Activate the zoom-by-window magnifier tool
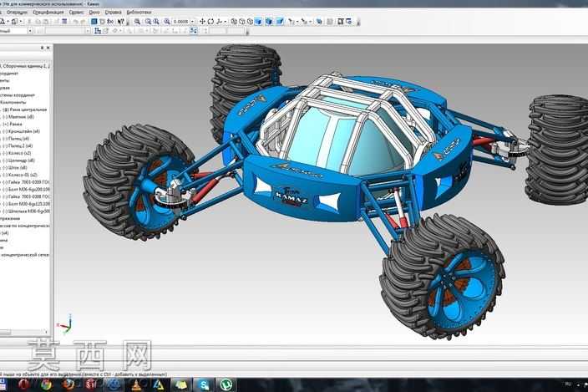The image size is (588, 392). (x=137, y=22)
